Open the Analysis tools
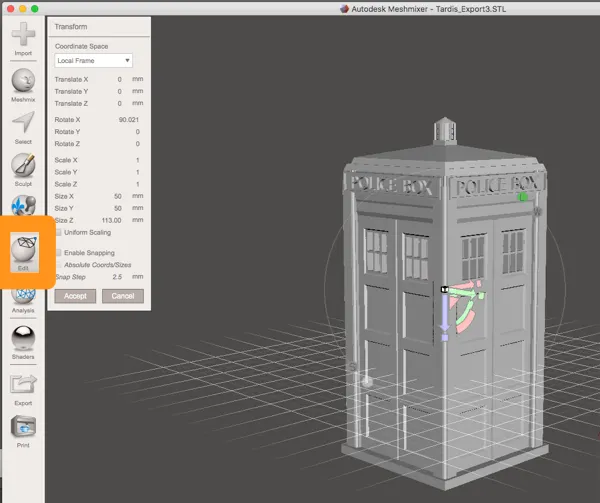This screenshot has height=503, width=600. (23, 301)
